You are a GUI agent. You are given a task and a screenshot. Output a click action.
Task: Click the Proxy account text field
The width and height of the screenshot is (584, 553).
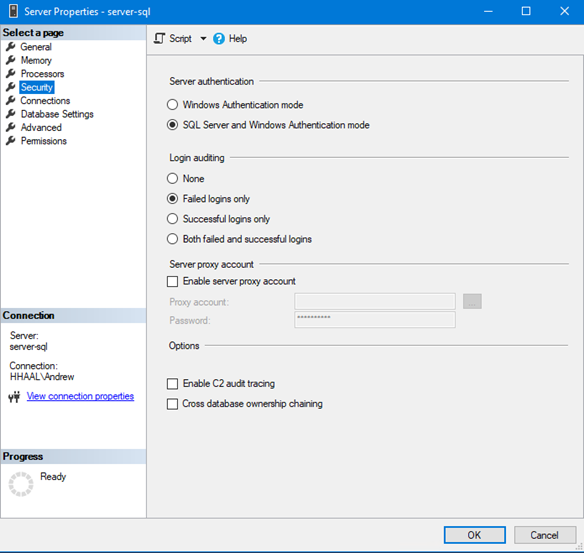click(375, 302)
